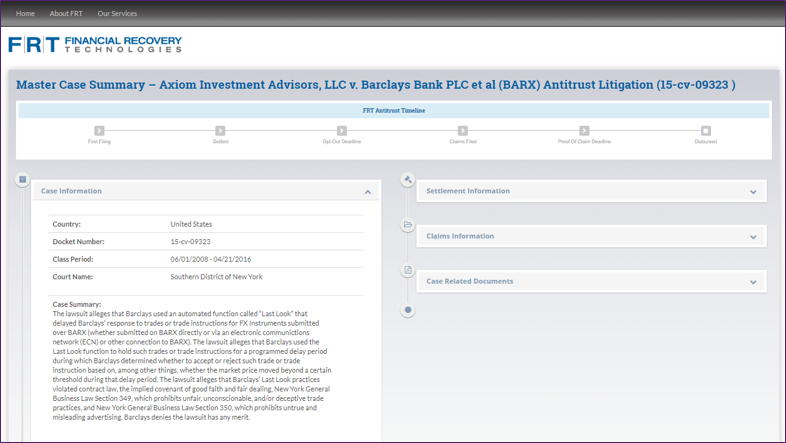The height and width of the screenshot is (443, 786).
Task: Expand the Case Related Documents section
Action: (x=753, y=282)
